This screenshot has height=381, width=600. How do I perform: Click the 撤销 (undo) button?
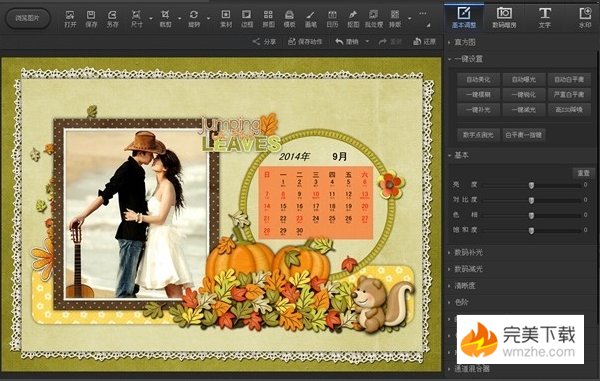[x=347, y=42]
